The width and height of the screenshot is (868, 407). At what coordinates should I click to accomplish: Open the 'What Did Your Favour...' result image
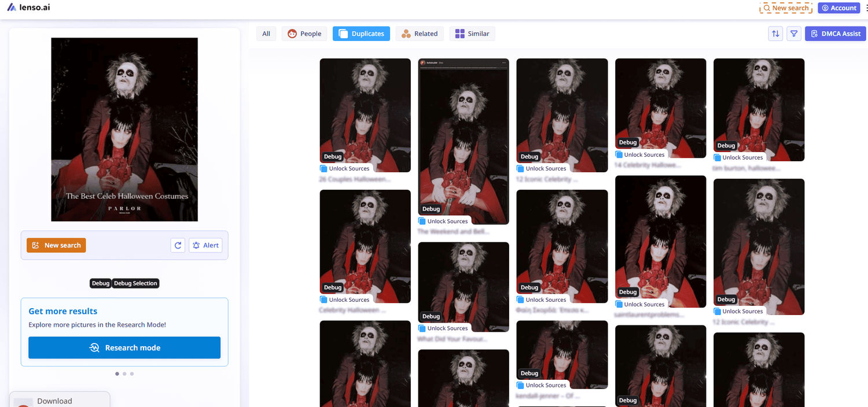(x=464, y=287)
